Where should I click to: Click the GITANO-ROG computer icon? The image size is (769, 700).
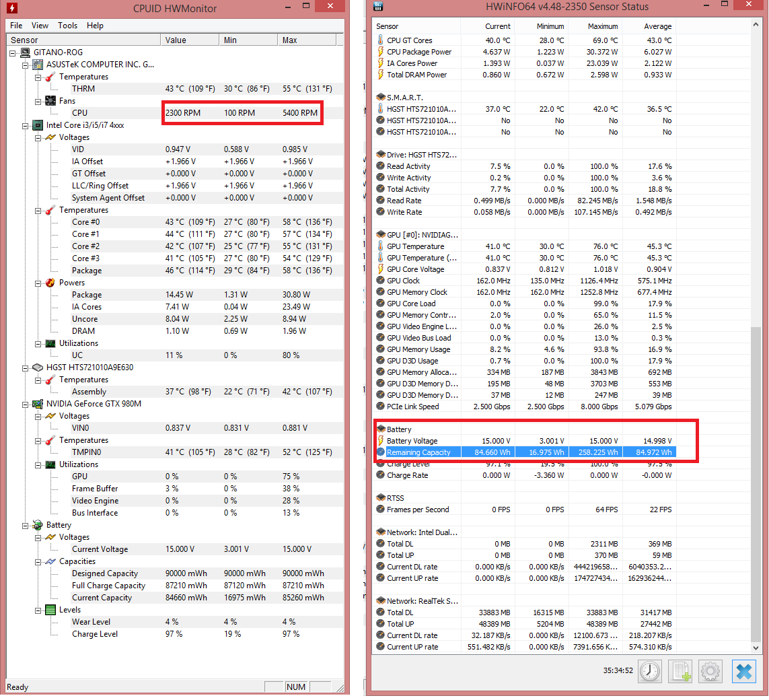coord(25,53)
